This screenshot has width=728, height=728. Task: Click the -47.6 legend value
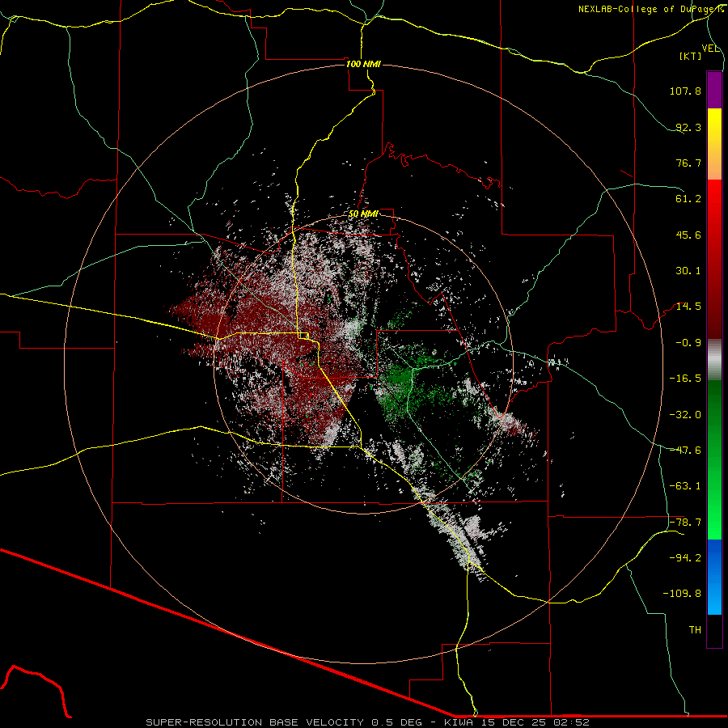685,451
